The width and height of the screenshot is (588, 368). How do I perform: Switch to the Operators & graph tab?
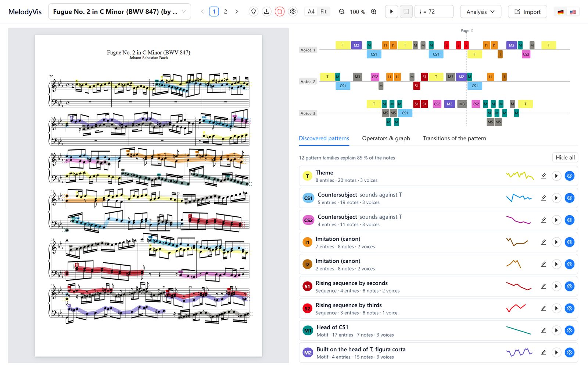(386, 138)
